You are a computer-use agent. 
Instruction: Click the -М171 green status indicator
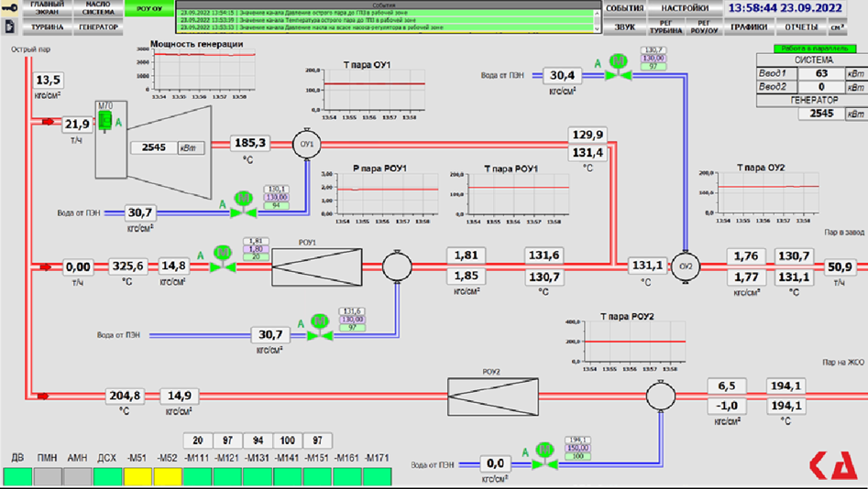coord(377,476)
